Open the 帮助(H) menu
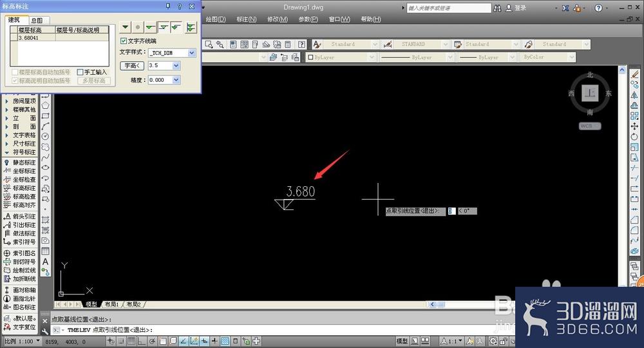The width and height of the screenshot is (644, 348). (370, 19)
